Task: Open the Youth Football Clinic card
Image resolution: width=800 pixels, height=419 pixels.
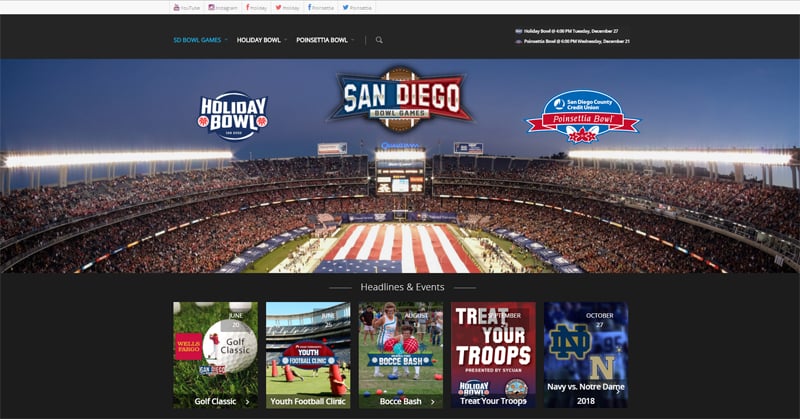Action: [x=308, y=355]
